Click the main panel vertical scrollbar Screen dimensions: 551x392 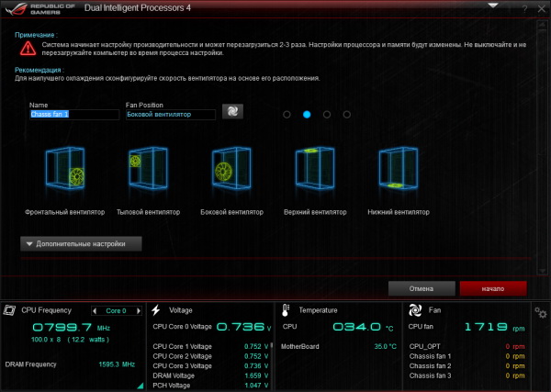pos(542,148)
